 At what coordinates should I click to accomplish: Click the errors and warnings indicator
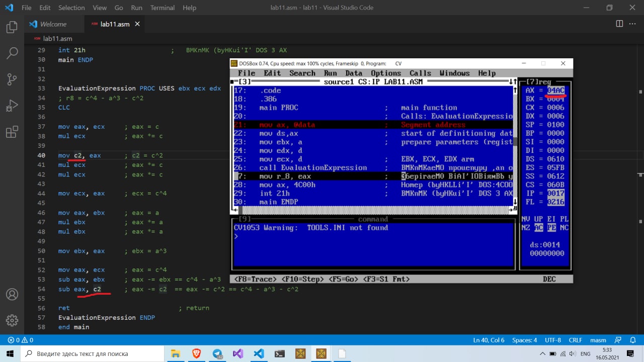point(20,340)
